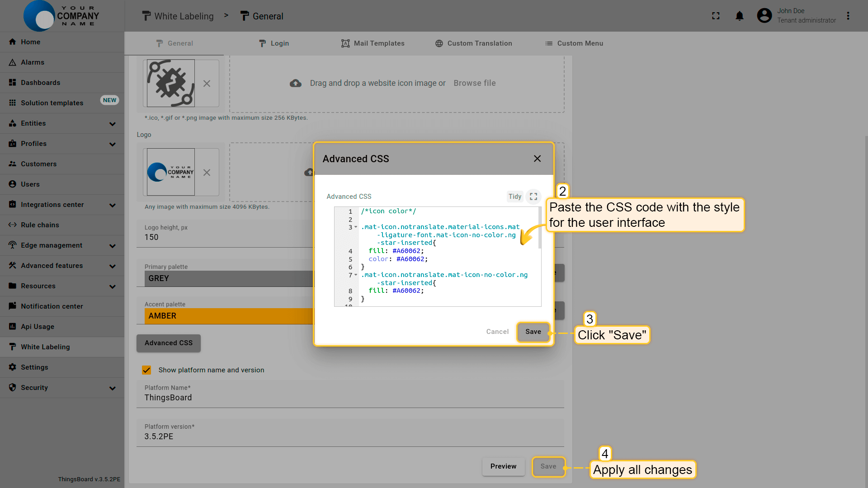Screen dimensions: 868x488
Task: Collapse line 3 code fold arrow
Action: (356, 227)
